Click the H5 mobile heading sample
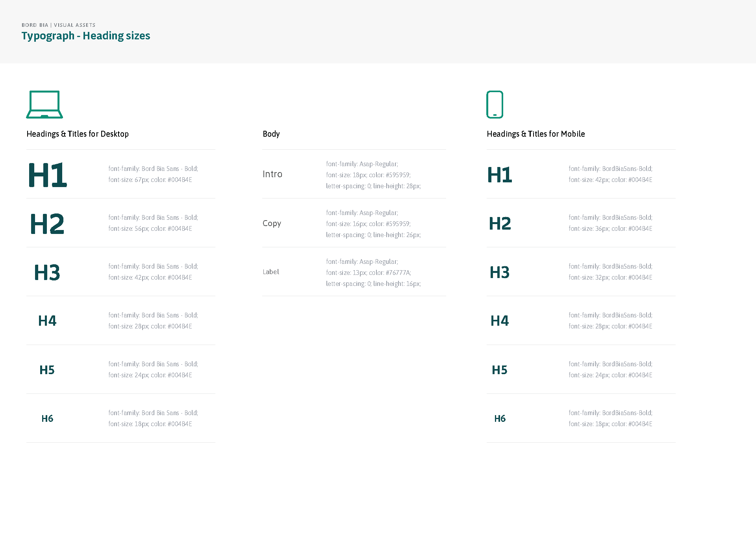 (x=499, y=370)
